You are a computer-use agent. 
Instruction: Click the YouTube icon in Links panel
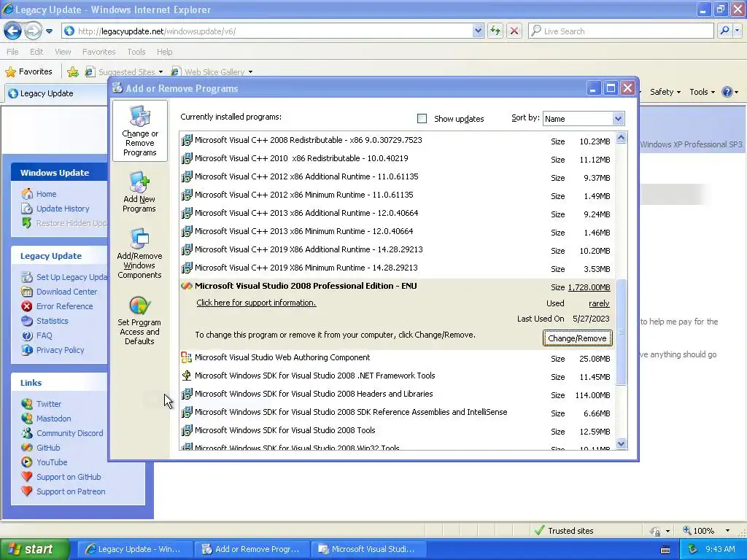[x=27, y=462]
